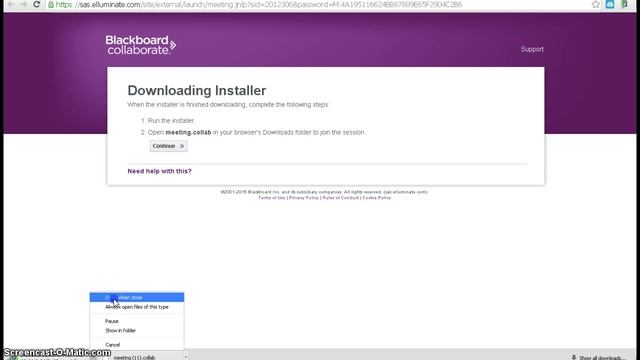Open 'Need help with this?' link

coord(159,171)
